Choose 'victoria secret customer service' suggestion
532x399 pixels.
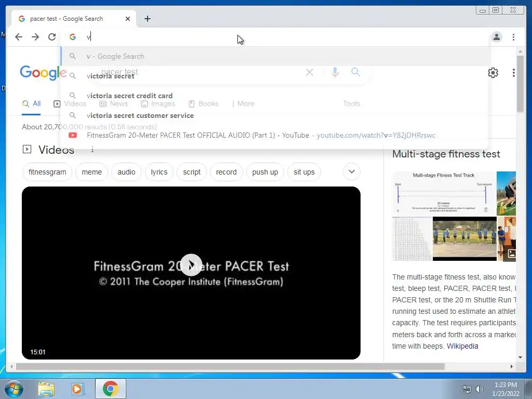[275, 115]
